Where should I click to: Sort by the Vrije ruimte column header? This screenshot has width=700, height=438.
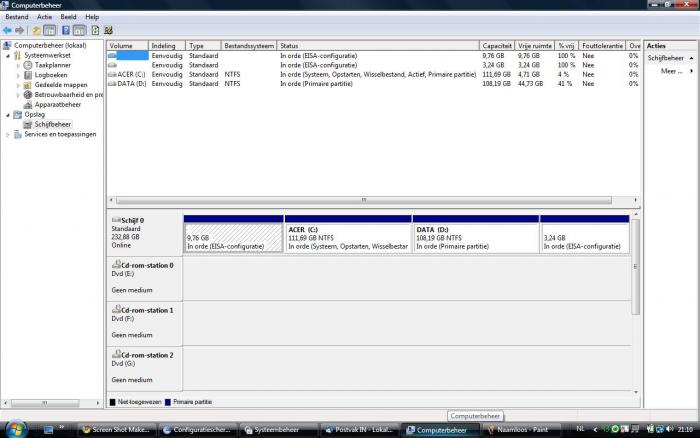tap(535, 46)
